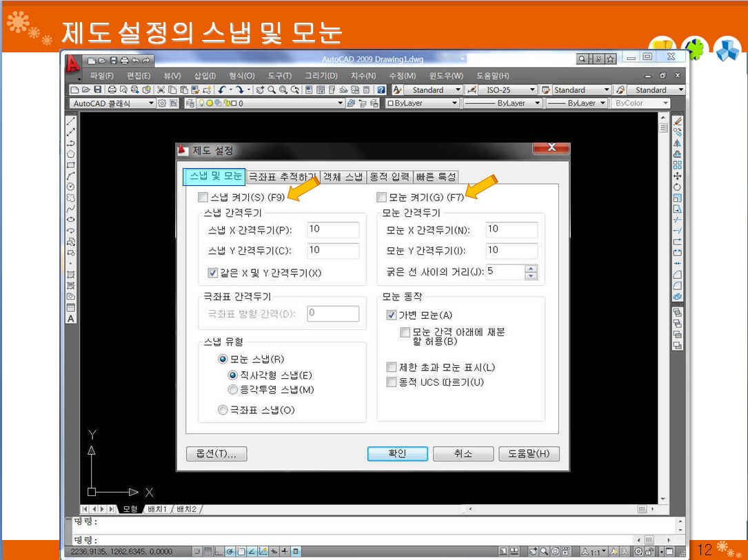
Task: Switch to the 객체 스냅 tab
Action: pyautogui.click(x=343, y=176)
